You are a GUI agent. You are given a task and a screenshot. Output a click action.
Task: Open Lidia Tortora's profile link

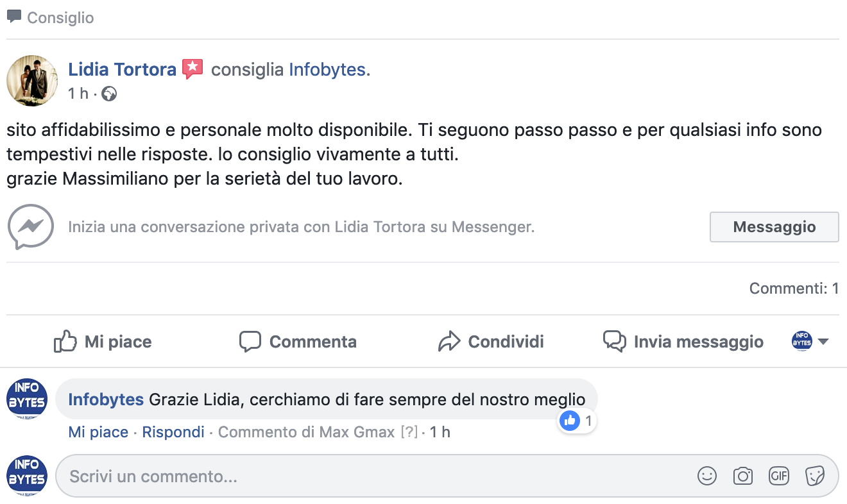click(x=122, y=69)
